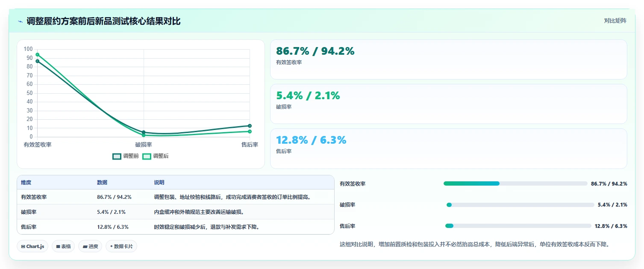Screen dimensions: 644x269
Task: Click the 有效签收率 progress bar
Action: point(515,183)
